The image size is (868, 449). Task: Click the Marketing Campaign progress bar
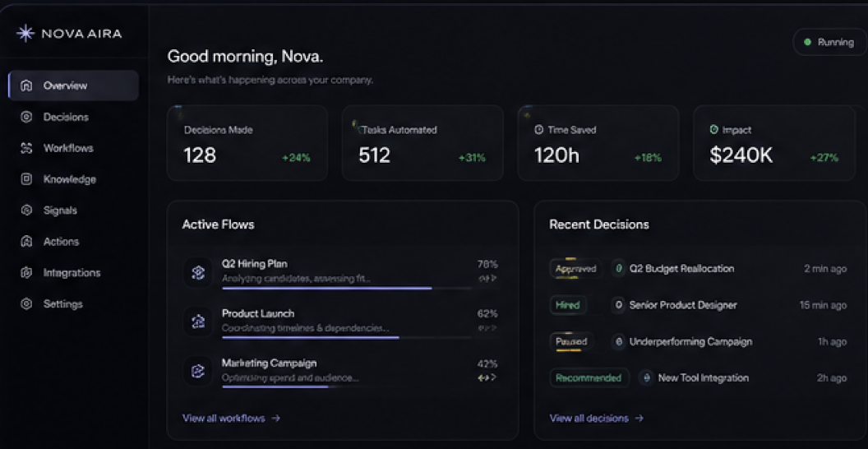pos(347,387)
